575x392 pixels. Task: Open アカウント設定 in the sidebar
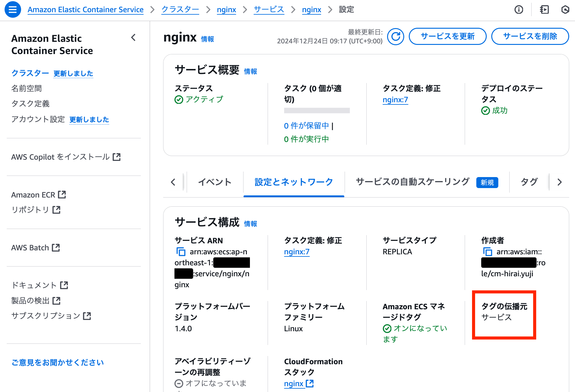click(x=38, y=119)
